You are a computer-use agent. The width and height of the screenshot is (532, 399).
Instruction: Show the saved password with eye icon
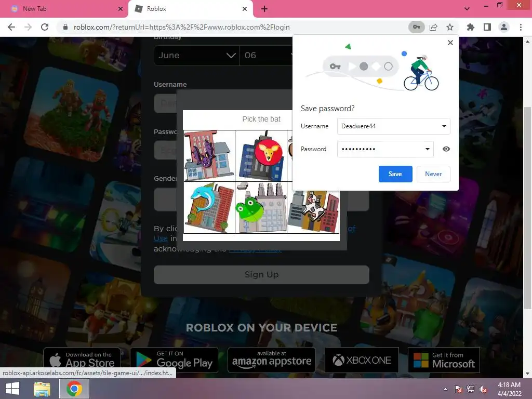click(x=446, y=149)
